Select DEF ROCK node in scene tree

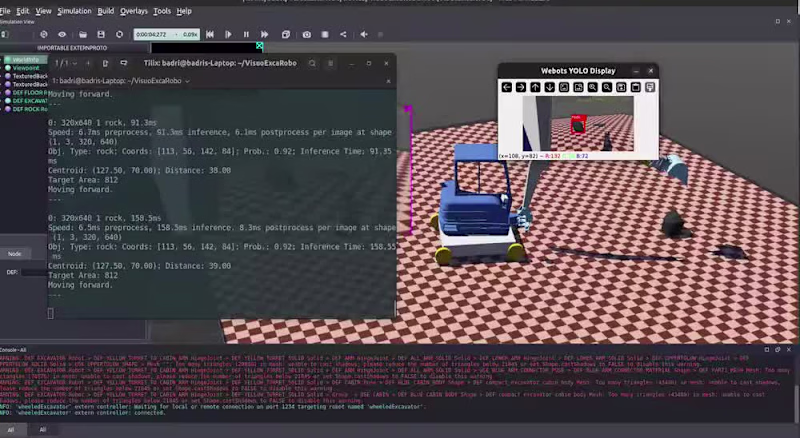(x=26, y=109)
